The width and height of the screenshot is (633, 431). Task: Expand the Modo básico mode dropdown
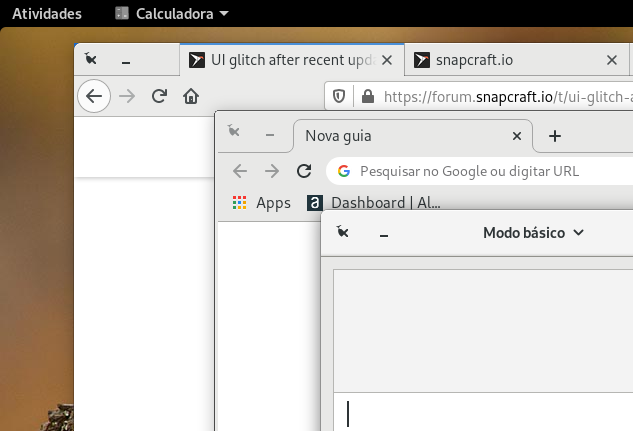pos(533,233)
